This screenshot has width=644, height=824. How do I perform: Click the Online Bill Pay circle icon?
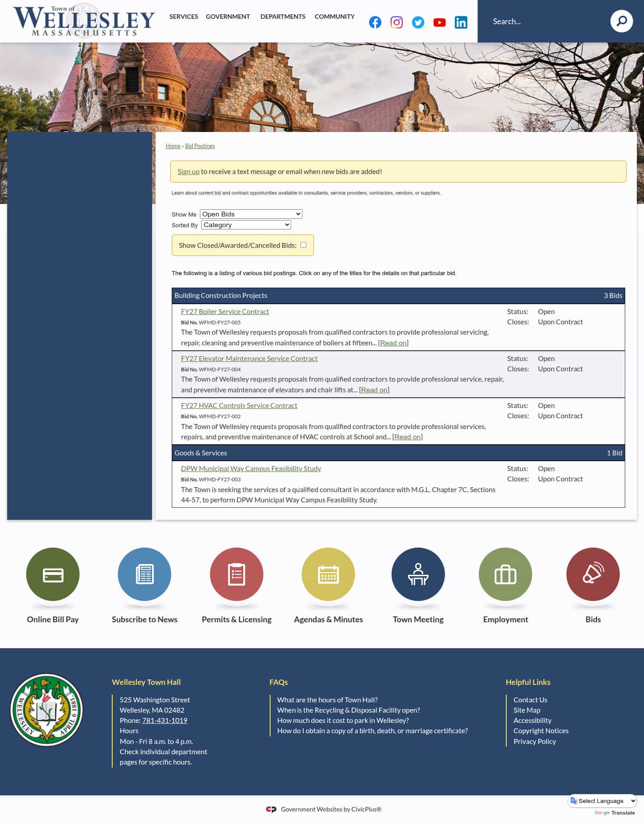click(x=53, y=574)
